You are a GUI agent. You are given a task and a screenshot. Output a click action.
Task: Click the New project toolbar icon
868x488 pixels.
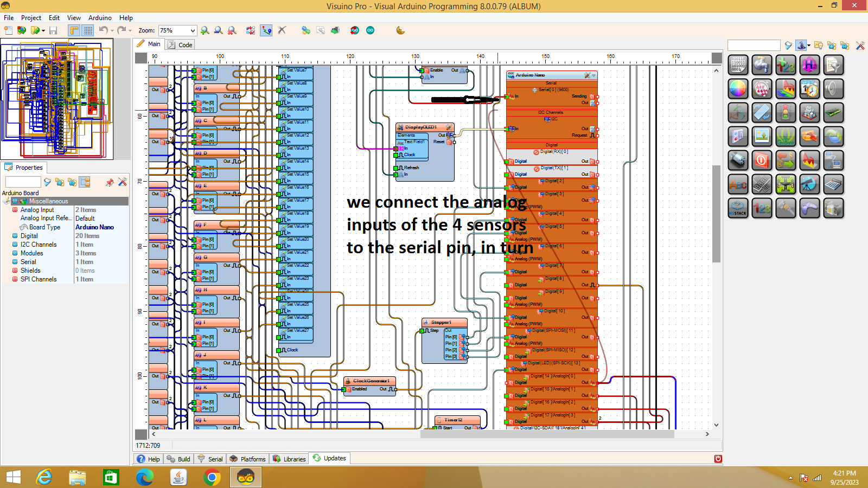point(8,30)
